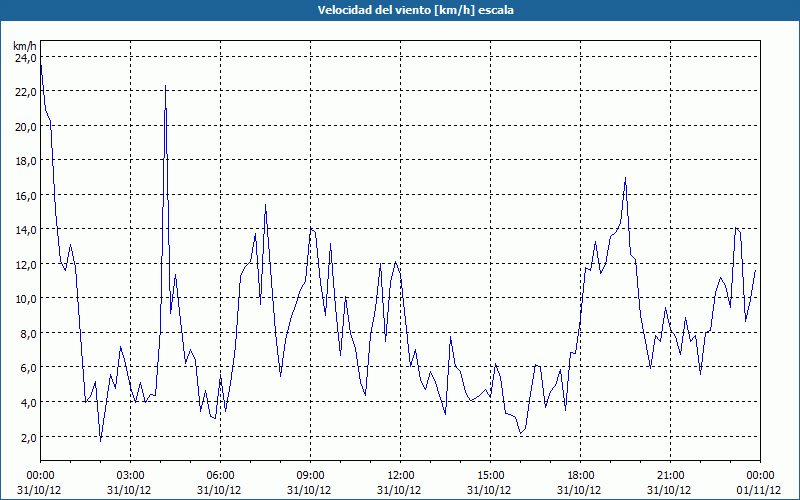
Task: Click the title 'Velocidad del viento [km/h] escala'
Action: [415, 10]
